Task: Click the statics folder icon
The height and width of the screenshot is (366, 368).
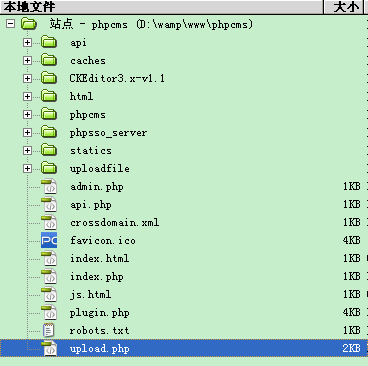Action: coord(49,150)
